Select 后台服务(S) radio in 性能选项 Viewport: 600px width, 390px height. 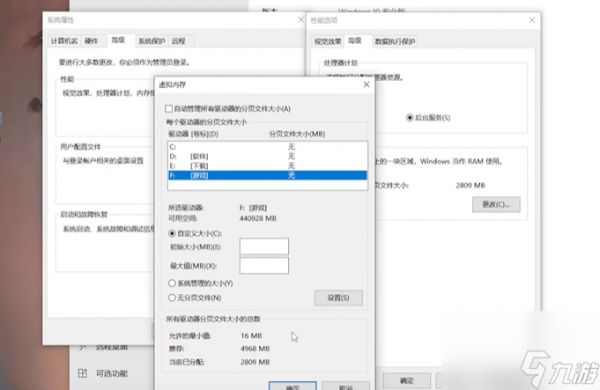click(409, 117)
